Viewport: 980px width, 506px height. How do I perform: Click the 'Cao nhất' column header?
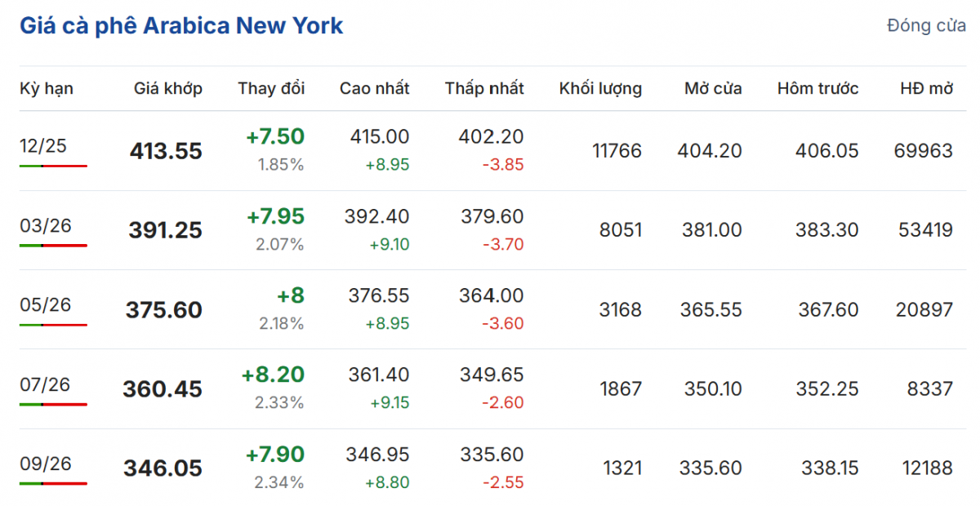coord(375,88)
